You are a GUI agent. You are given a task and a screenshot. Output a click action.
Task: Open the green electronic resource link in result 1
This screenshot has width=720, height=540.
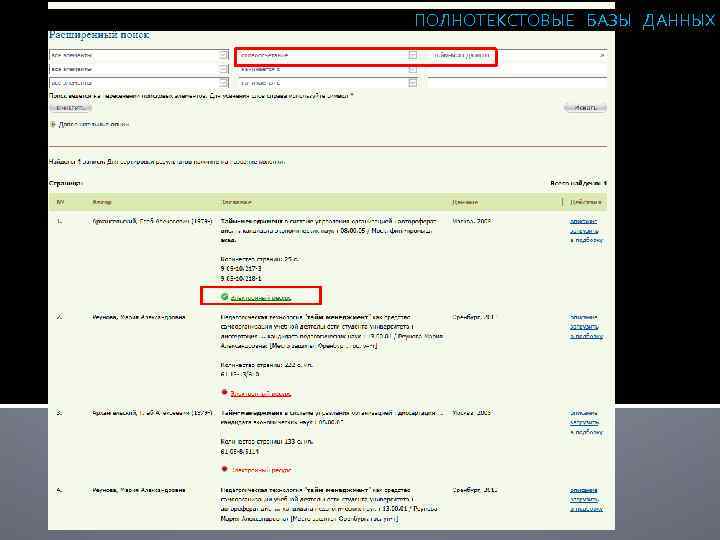pos(260,298)
